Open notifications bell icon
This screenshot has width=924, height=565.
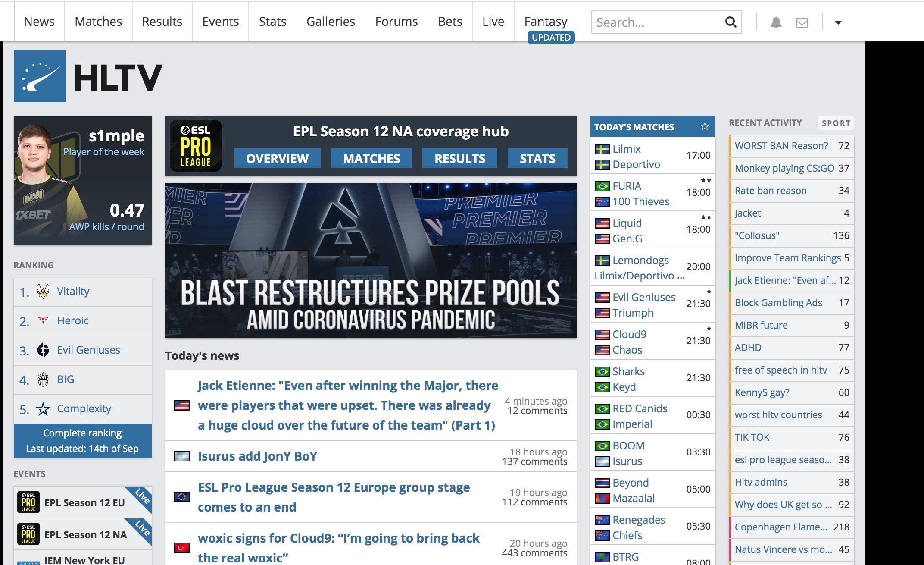776,22
